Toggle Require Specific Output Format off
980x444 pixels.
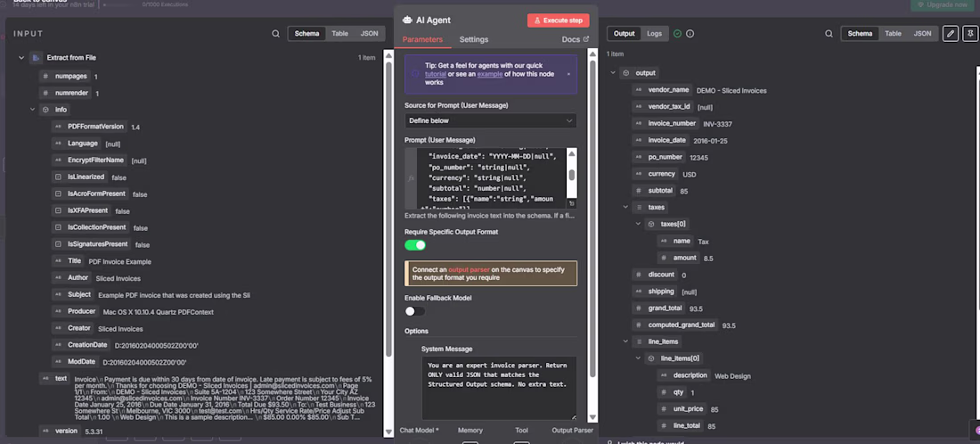point(415,245)
